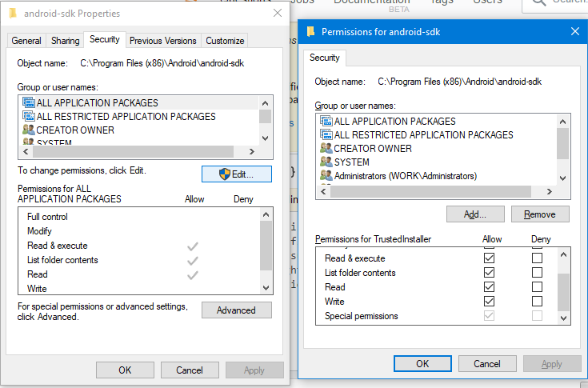
Task: Click right arrow of Properties horizontal scrollbar
Action: (x=252, y=152)
